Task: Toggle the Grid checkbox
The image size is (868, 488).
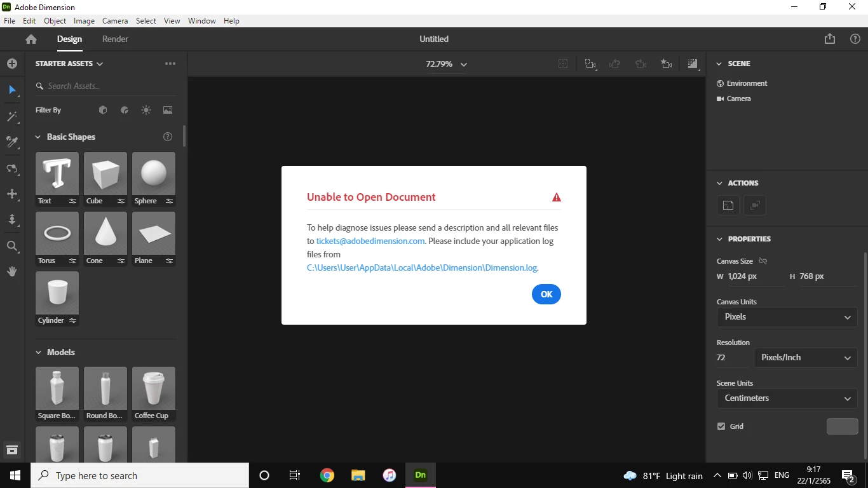Action: [721, 426]
